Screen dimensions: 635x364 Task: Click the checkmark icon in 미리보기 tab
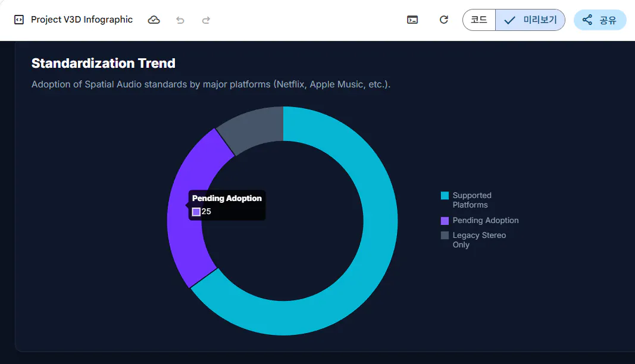[509, 20]
